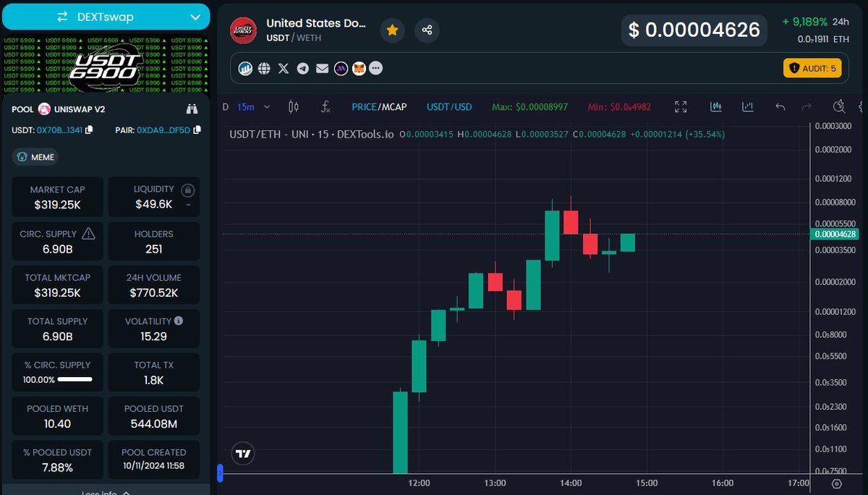Click the TradingView logo on chart
The height and width of the screenshot is (495, 868).
click(244, 454)
